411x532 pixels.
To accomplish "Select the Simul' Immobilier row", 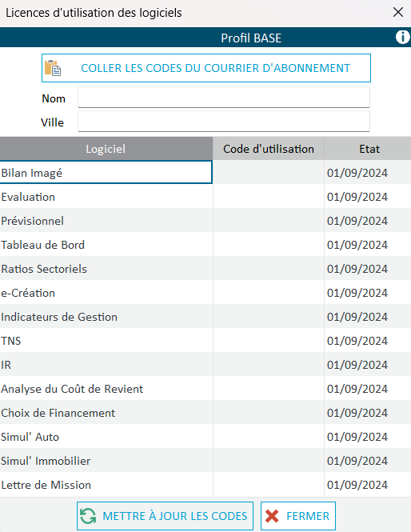I will click(x=205, y=461).
